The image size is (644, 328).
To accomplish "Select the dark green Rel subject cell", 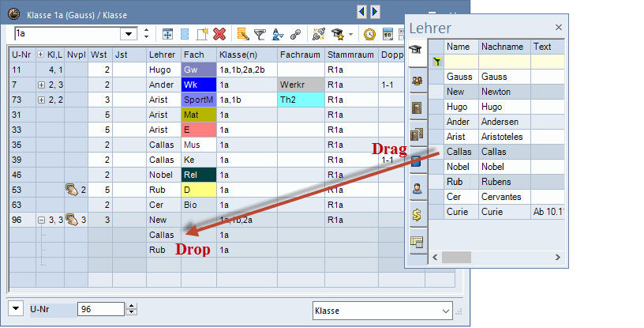I will [199, 175].
